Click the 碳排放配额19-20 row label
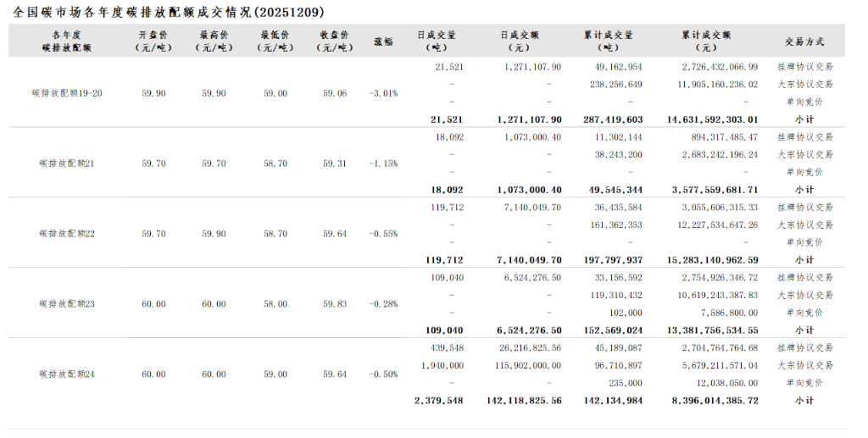Screen dimensions: 868x438 click(x=67, y=93)
